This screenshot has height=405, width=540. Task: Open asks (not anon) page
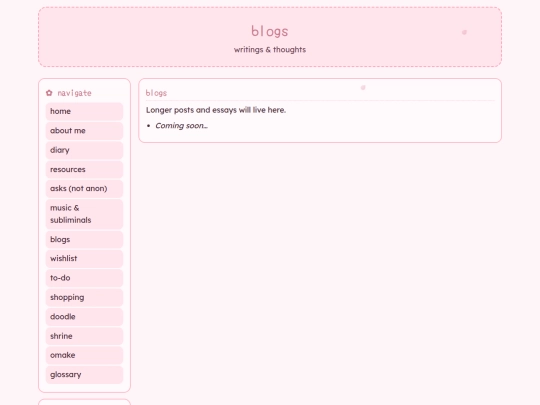click(84, 188)
